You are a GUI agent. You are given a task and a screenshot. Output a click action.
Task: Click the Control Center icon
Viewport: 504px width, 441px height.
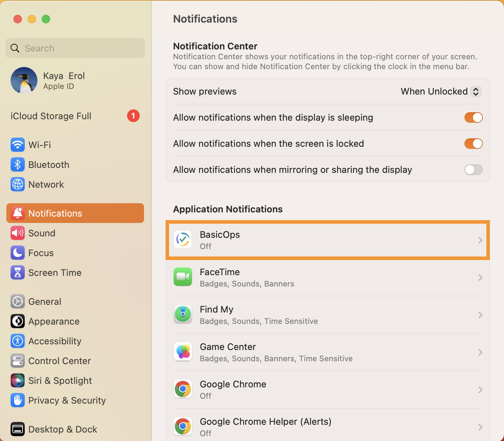pyautogui.click(x=18, y=361)
